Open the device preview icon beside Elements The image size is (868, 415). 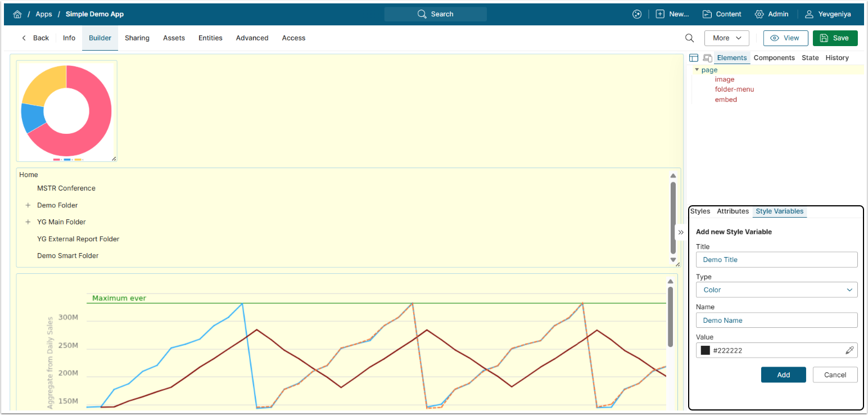coord(707,58)
